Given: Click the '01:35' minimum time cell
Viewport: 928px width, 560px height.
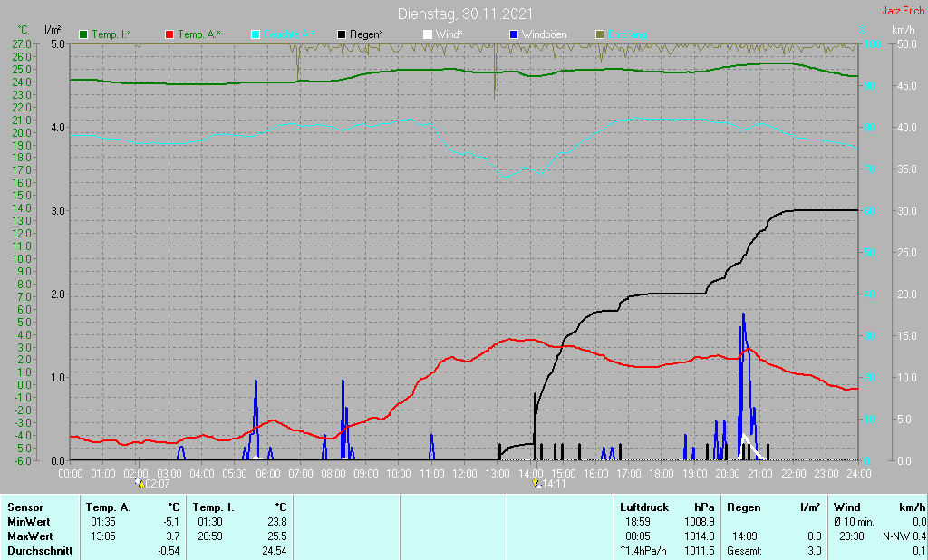Looking at the screenshot, I should click(103, 522).
